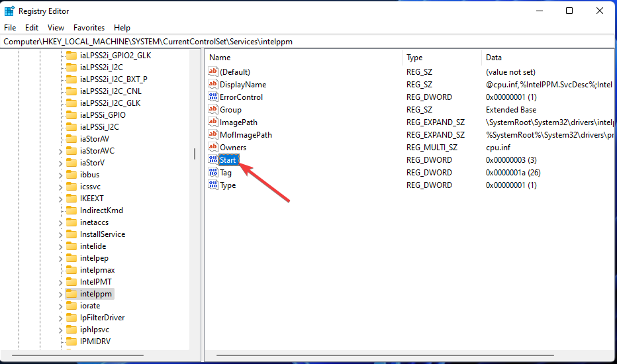
Task: Click the key tree vertical scrollbar thumb
Action: [195, 154]
